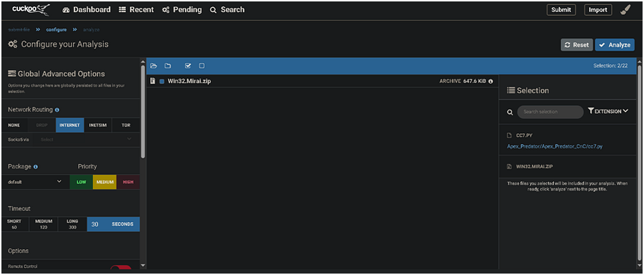Viewport: 644px width, 275px height.
Task: Click the Search selection input field
Action: coord(550,112)
